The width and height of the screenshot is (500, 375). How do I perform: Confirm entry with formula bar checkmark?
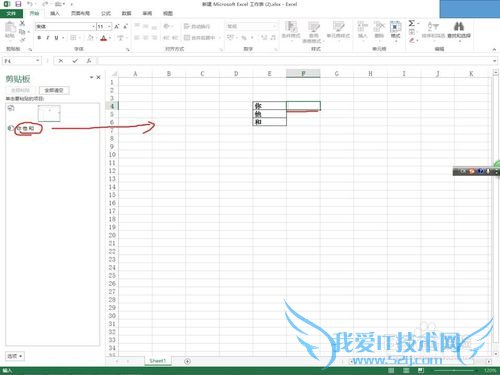(x=75, y=61)
